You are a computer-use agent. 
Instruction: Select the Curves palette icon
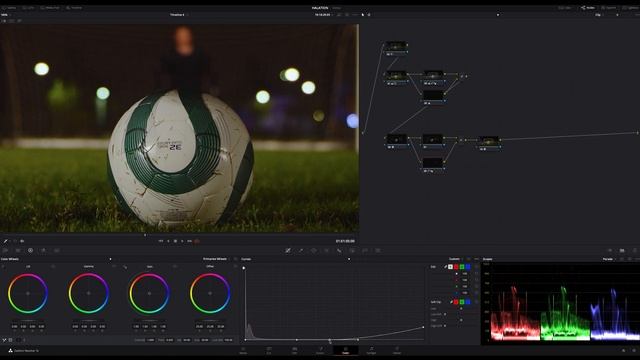click(x=288, y=250)
